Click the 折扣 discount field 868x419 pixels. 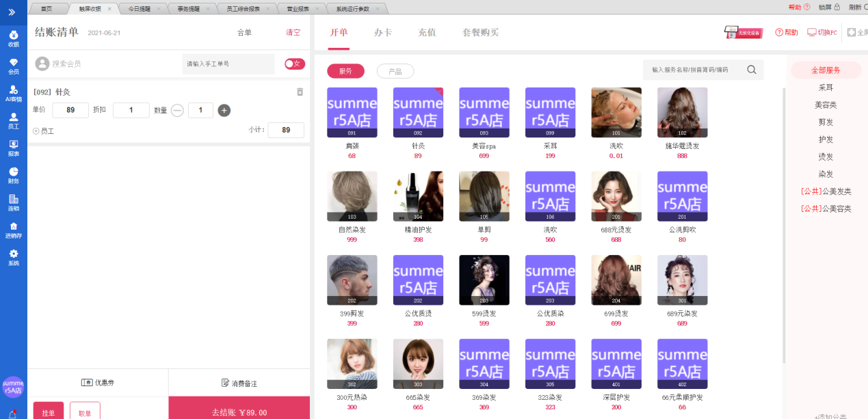pyautogui.click(x=131, y=110)
